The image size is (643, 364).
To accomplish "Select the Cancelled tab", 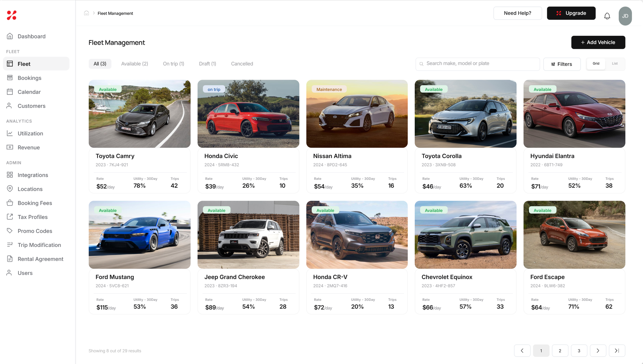I will pos(242,64).
